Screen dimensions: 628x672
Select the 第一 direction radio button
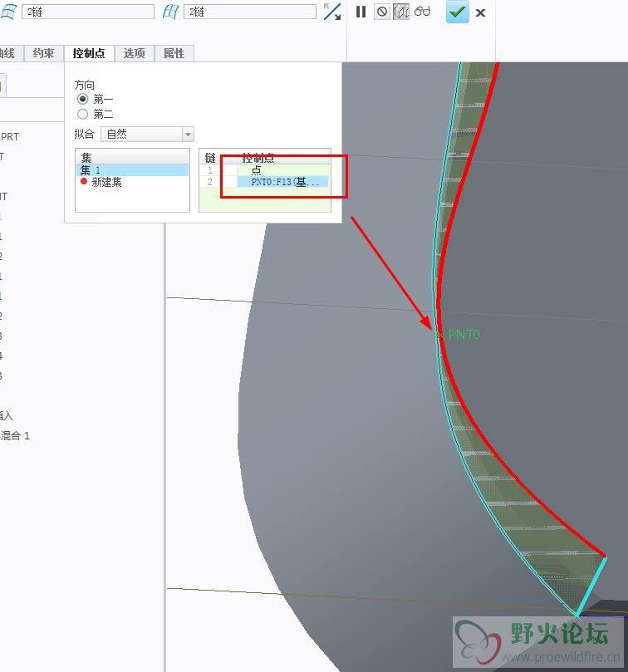83,100
